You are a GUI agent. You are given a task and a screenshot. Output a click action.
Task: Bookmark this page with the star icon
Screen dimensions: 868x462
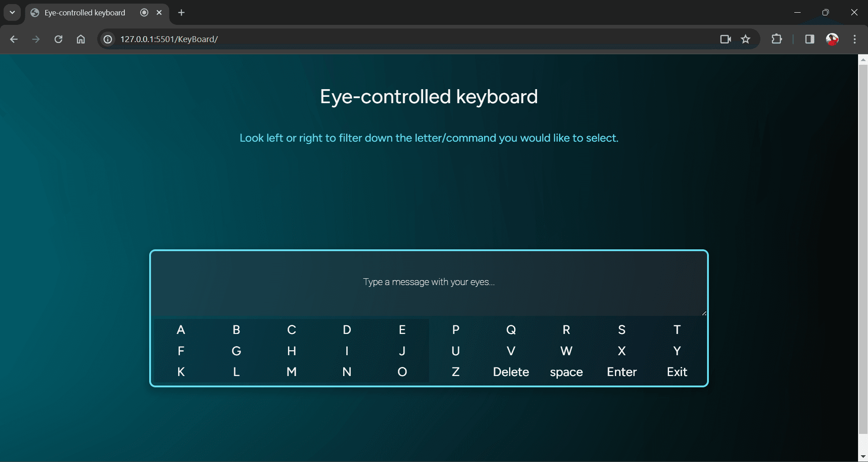click(745, 39)
